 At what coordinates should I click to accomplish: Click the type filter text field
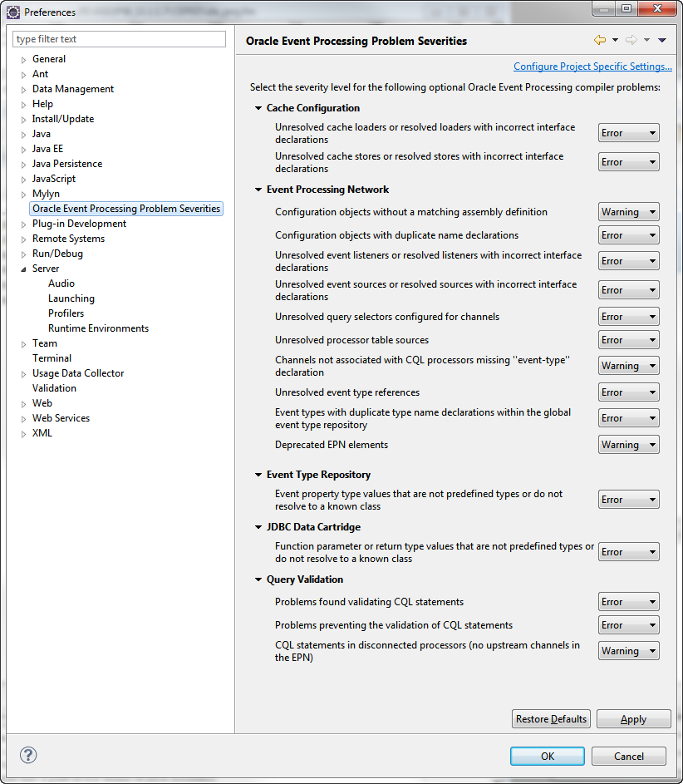[x=119, y=39]
